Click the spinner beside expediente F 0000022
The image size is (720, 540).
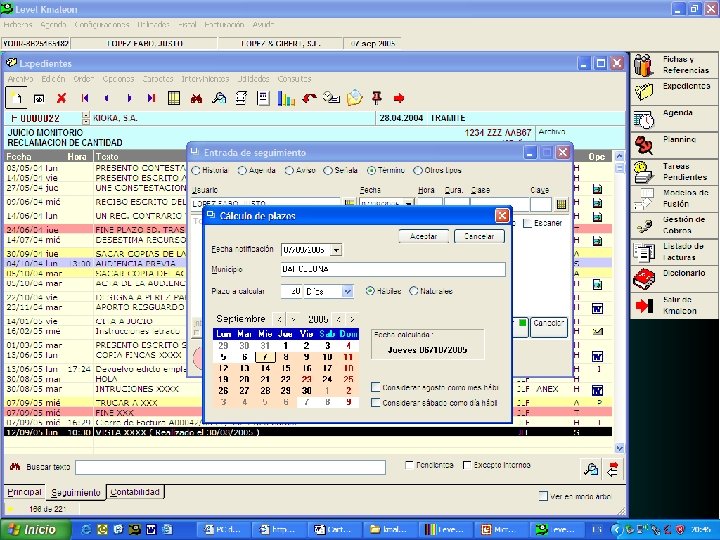click(86, 118)
